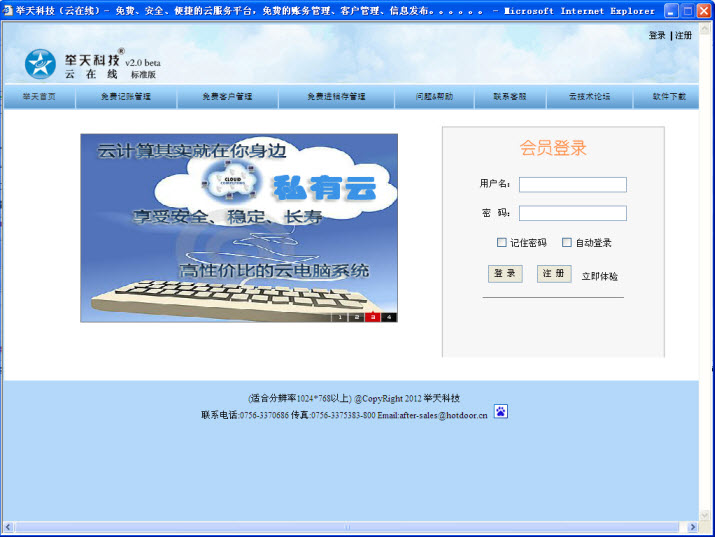Close the Internet Explorer window
The image size is (715, 537).
coord(705,10)
